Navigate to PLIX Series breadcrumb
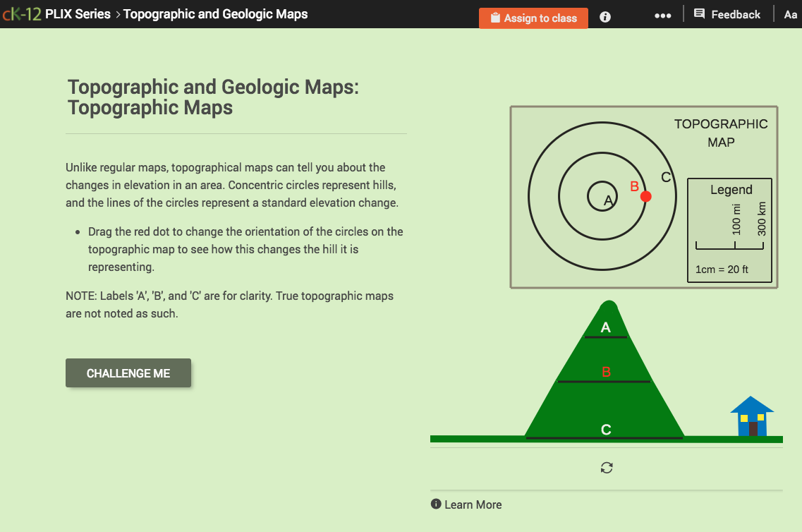Image resolution: width=802 pixels, height=532 pixels. point(78,14)
